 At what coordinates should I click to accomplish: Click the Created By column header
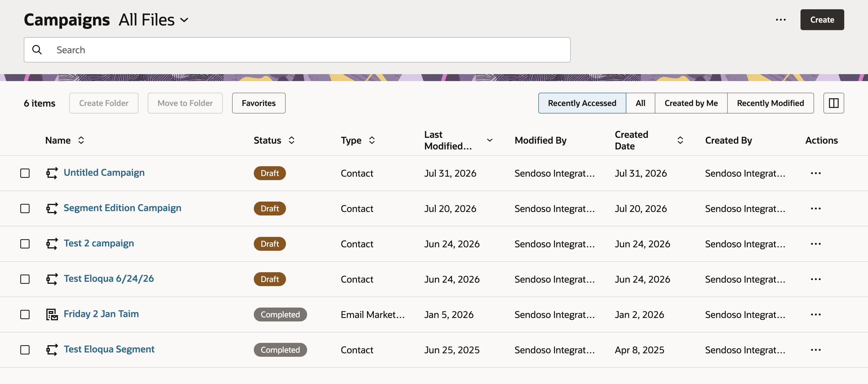tap(728, 140)
